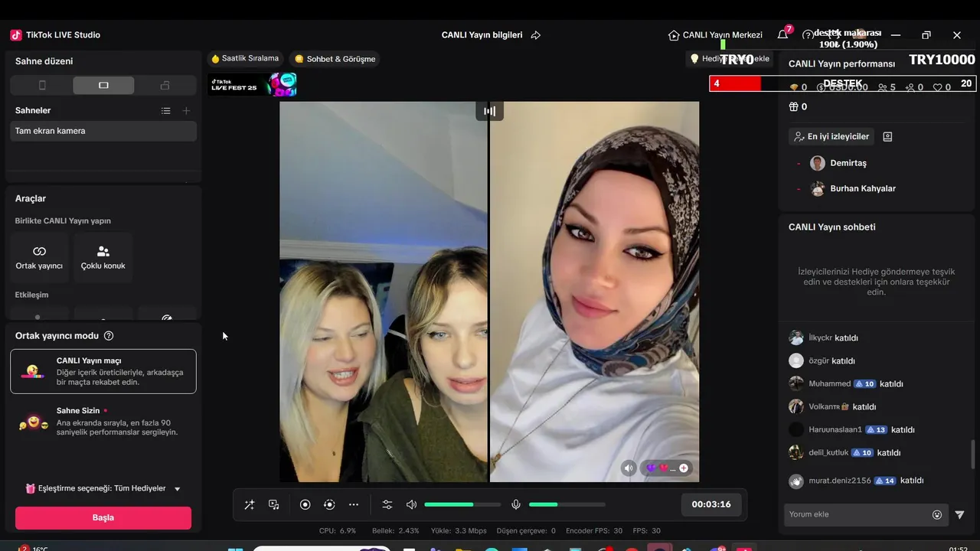980x551 pixels.
Task: Open the Ortak yayıncı tool
Action: click(39, 258)
